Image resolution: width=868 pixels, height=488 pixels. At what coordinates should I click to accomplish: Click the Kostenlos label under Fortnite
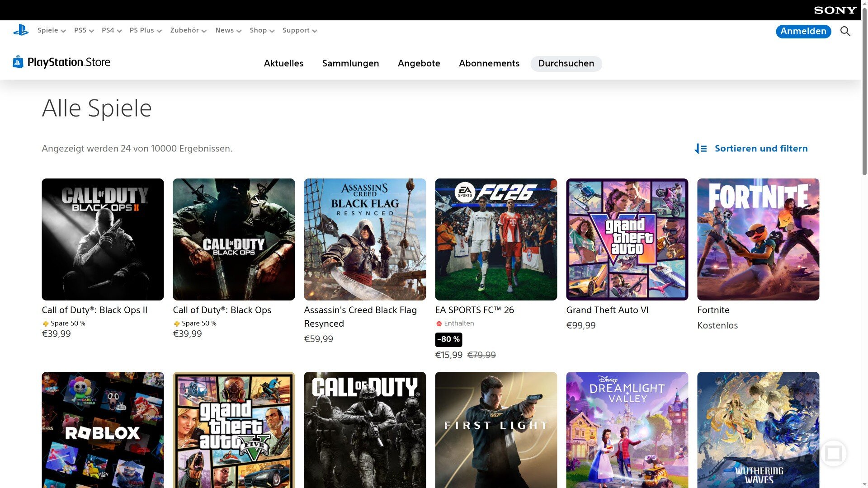[717, 325]
